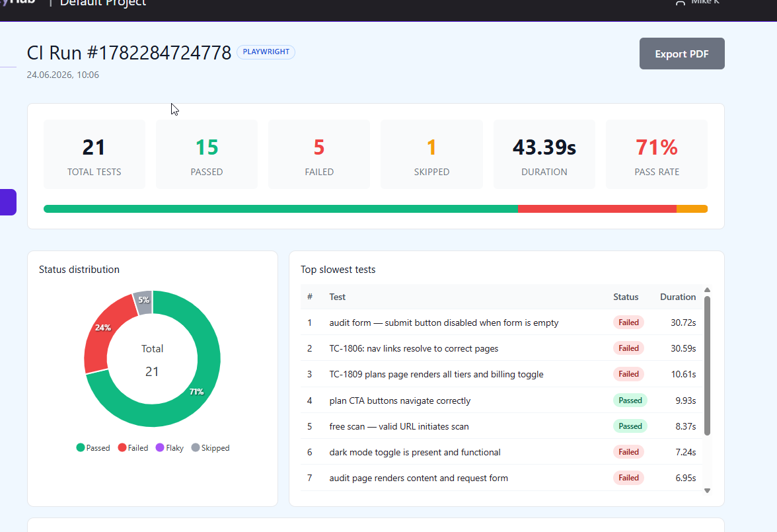The height and width of the screenshot is (532, 777).
Task: Click the 7.24s duration value
Action: (685, 452)
